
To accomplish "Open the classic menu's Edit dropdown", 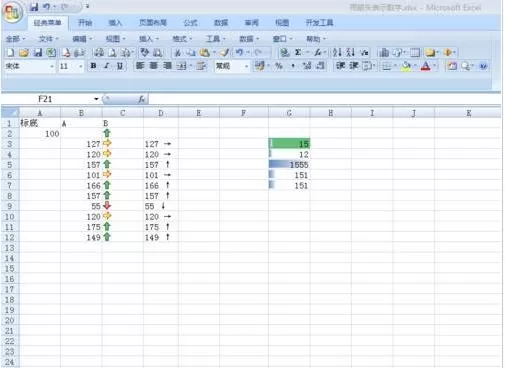I will (x=82, y=39).
